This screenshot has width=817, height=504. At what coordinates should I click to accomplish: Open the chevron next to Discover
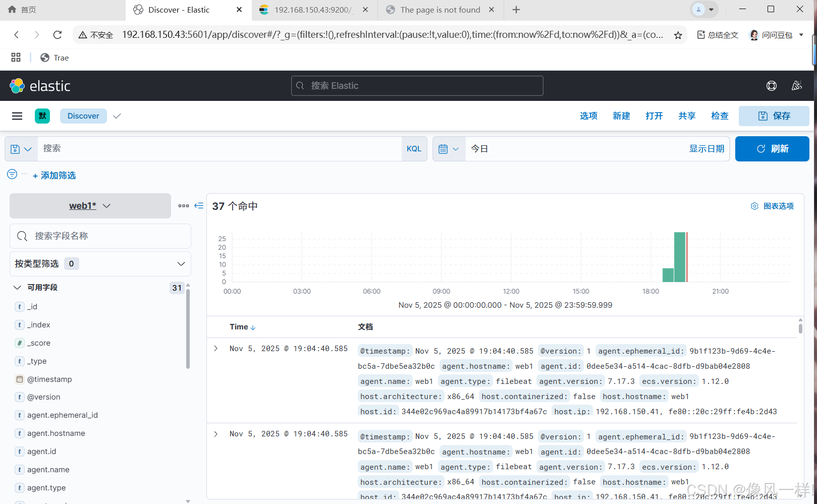[117, 116]
